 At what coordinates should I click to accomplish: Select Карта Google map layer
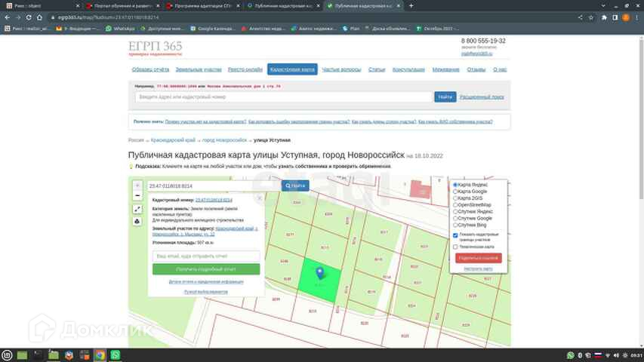pyautogui.click(x=455, y=192)
